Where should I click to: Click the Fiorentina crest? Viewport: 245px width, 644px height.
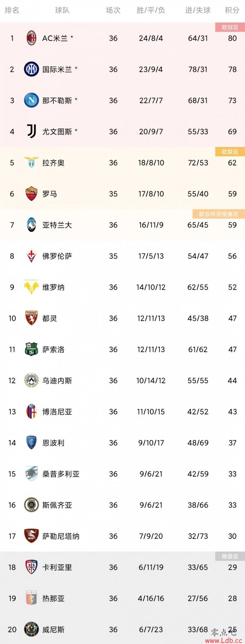click(31, 256)
